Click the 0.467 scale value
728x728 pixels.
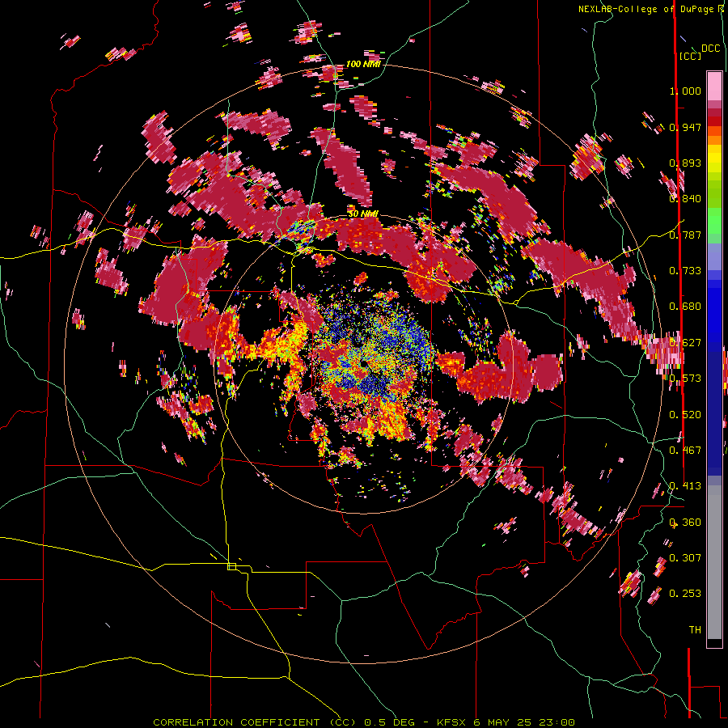click(685, 451)
